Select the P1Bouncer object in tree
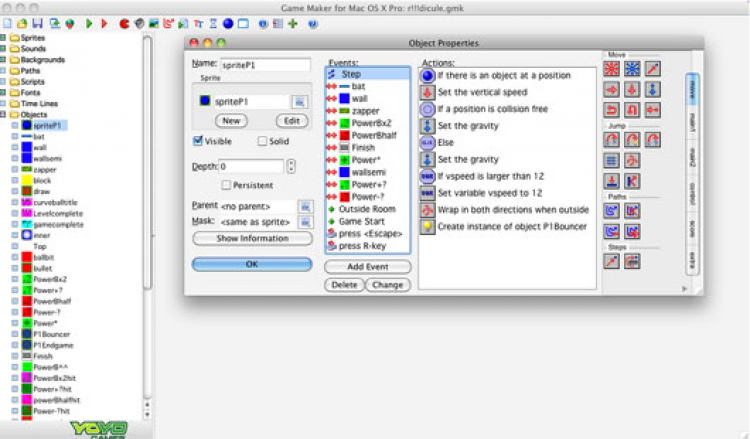 (51, 334)
